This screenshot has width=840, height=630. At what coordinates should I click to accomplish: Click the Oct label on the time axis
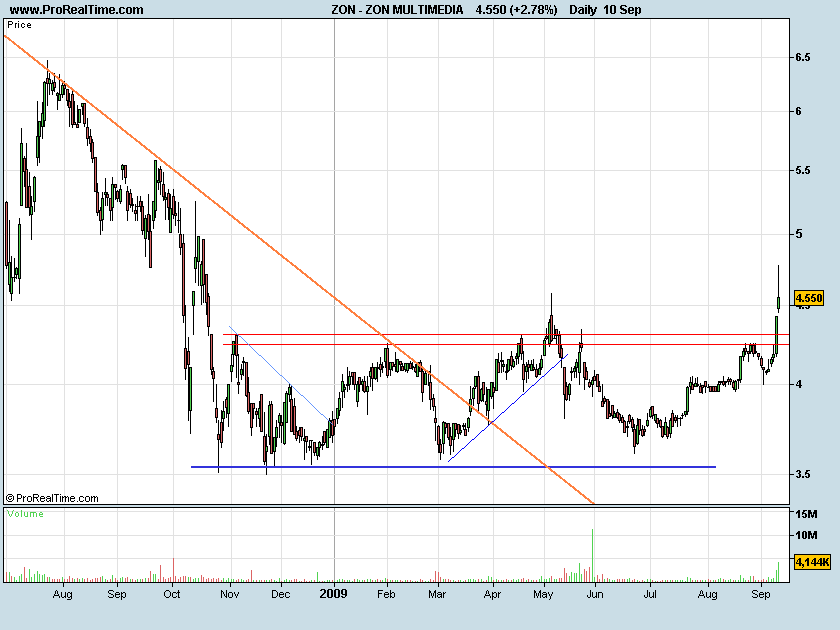[172, 594]
